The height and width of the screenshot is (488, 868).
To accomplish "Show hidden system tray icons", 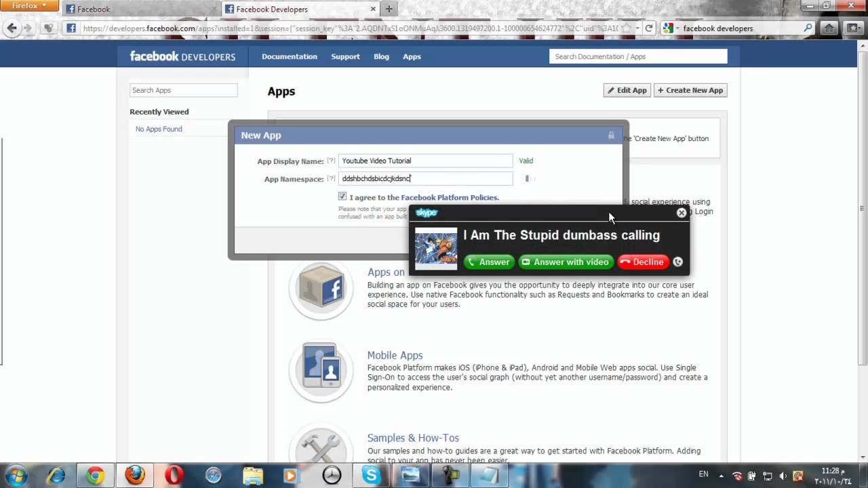I will (x=720, y=476).
